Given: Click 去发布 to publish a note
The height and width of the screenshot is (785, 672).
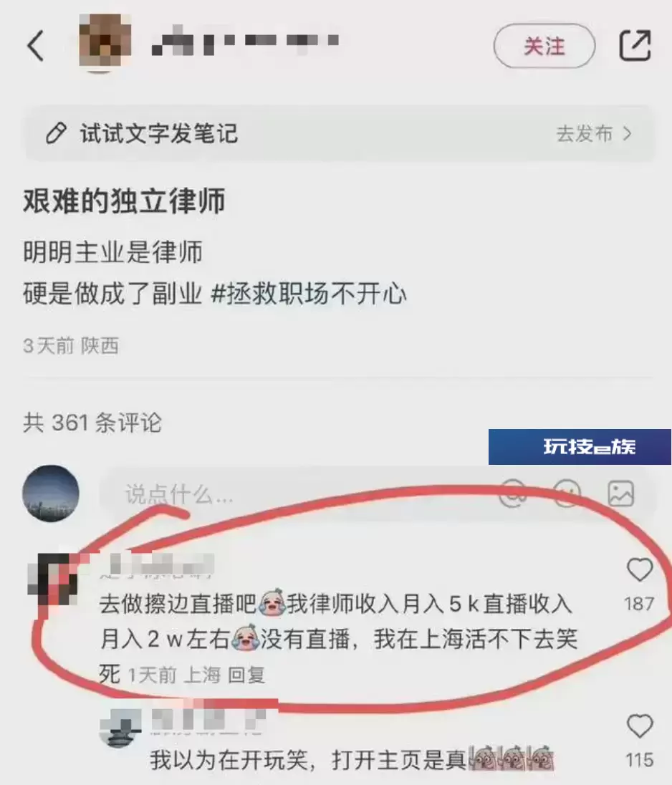Looking at the screenshot, I should [x=585, y=134].
